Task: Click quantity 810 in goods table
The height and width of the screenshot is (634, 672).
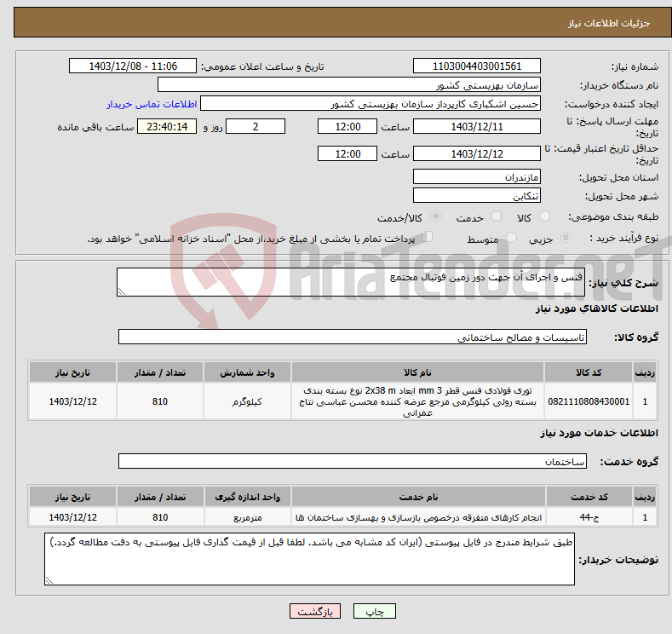Action: click(x=160, y=401)
